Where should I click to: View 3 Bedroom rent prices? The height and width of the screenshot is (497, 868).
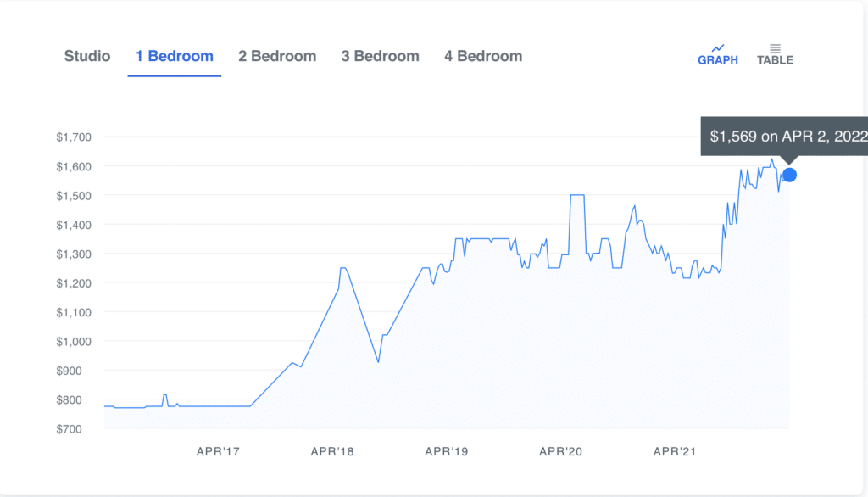coord(380,56)
